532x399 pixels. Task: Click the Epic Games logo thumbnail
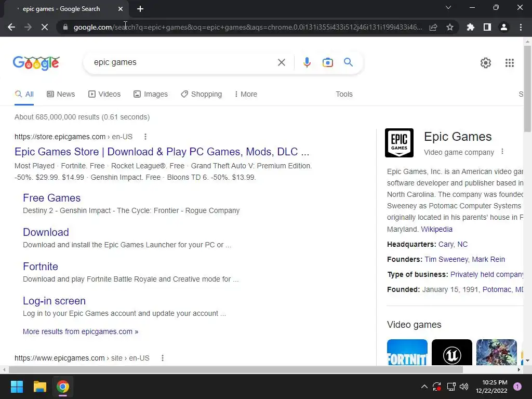click(399, 143)
